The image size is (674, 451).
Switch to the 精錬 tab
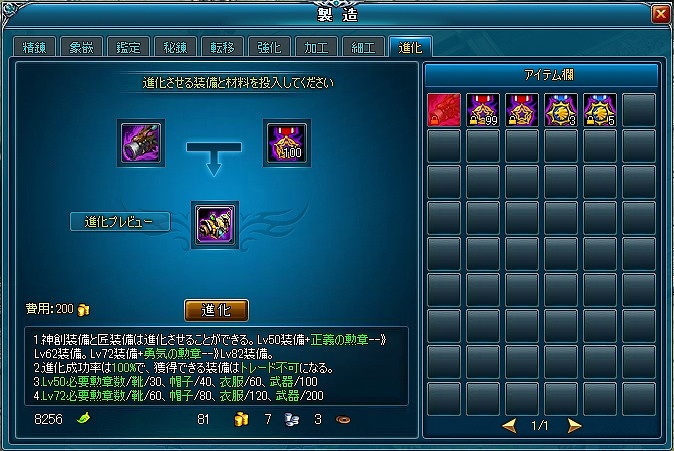(x=34, y=47)
